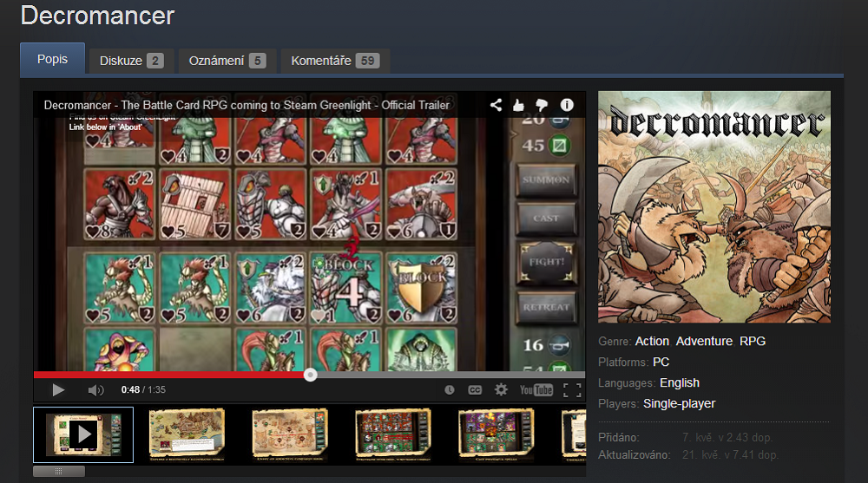This screenshot has height=483, width=868.
Task: Dislike the video with thumbs down
Action: (542, 105)
